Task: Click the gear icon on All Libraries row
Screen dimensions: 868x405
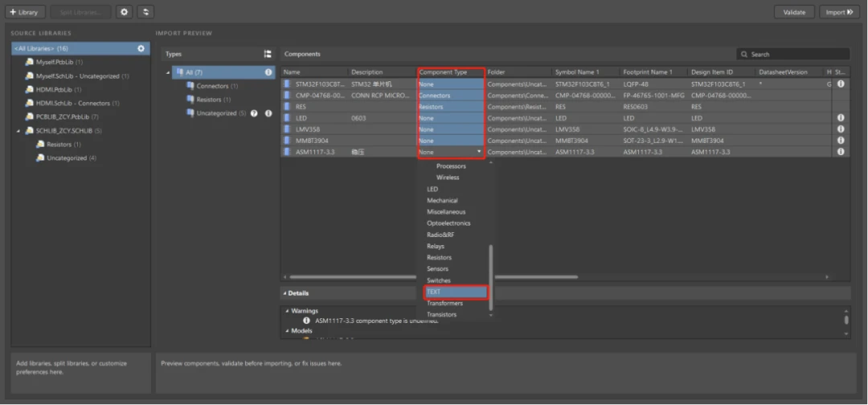Action: 141,48
